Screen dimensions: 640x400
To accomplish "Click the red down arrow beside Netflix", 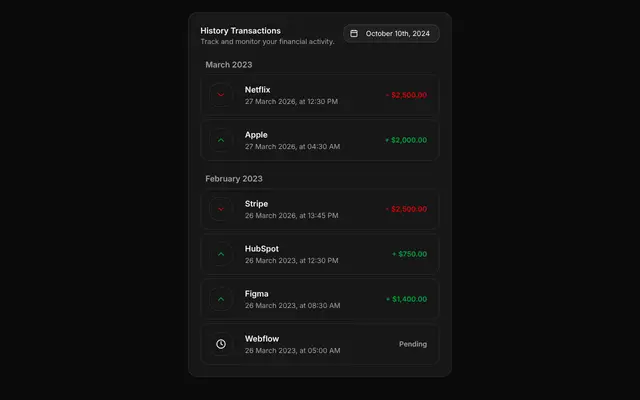I will point(221,95).
